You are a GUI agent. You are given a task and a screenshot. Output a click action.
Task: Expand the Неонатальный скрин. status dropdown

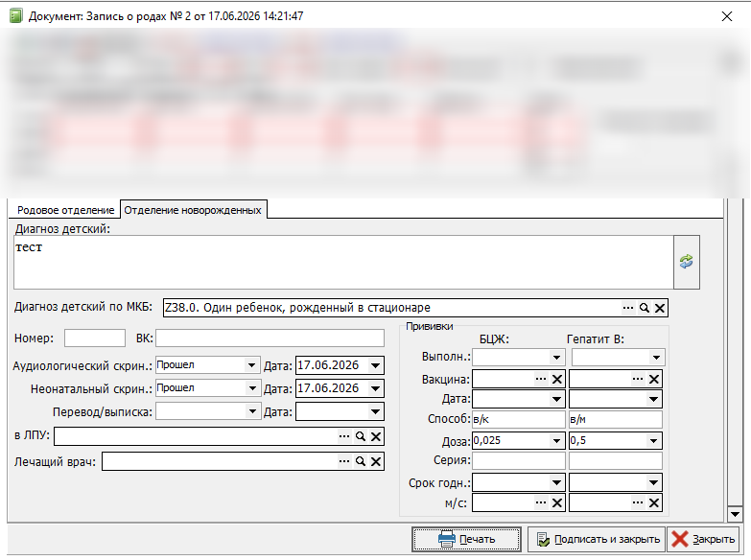[x=251, y=388]
